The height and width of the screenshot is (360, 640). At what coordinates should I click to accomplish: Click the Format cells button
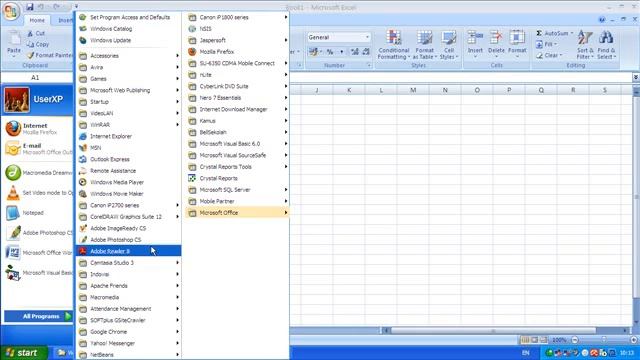click(x=517, y=45)
